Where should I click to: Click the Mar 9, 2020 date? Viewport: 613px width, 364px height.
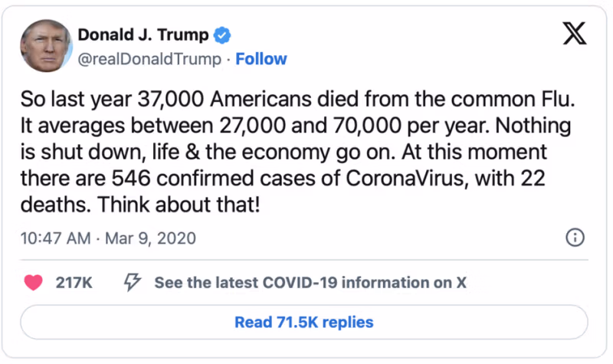[x=151, y=238]
